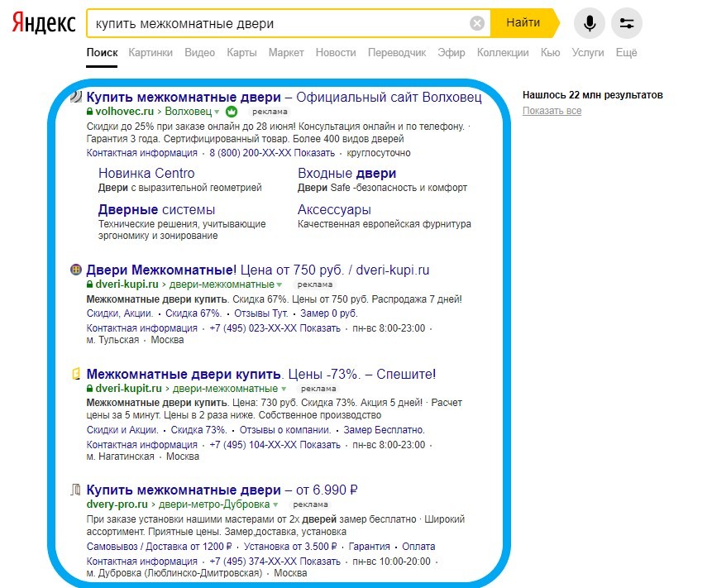Screen dimensions: 712x588
Task: Open Межкомнатные двери купить. Цены -73% result
Action: 261,374
